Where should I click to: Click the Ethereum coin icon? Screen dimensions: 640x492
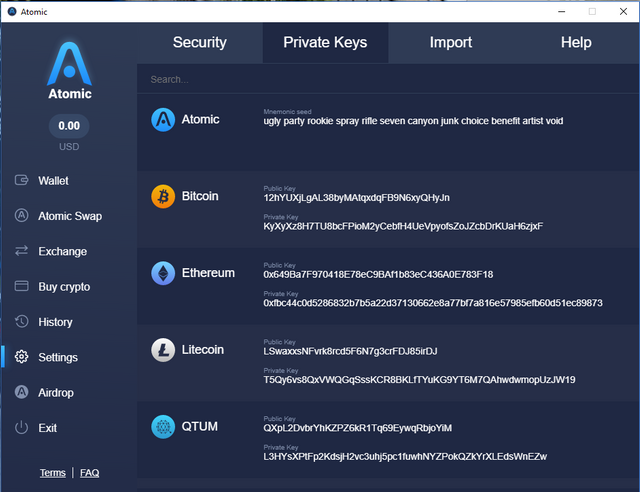click(163, 273)
